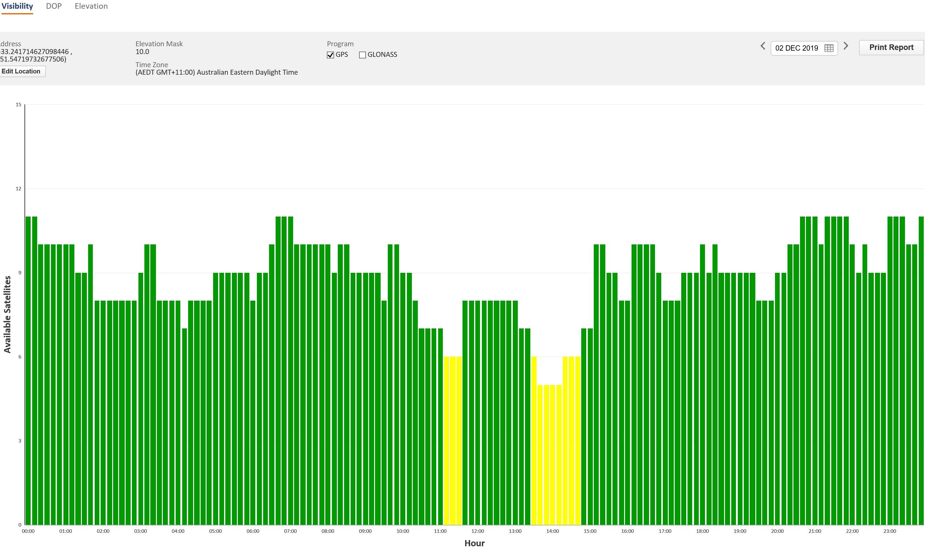Go to previous day arrow
Viewport: 925px width, 560px height.
(762, 46)
